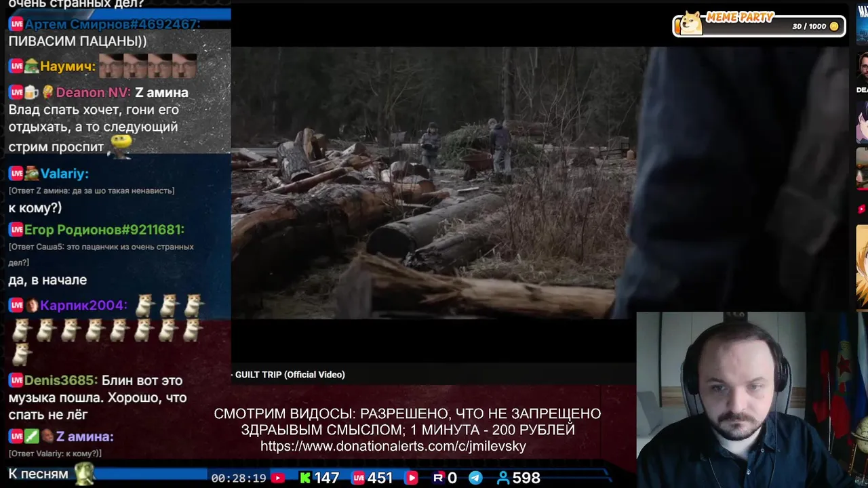Click LIVE badge beside Deanon NV
The width and height of the screenshot is (868, 488).
pos(16,92)
